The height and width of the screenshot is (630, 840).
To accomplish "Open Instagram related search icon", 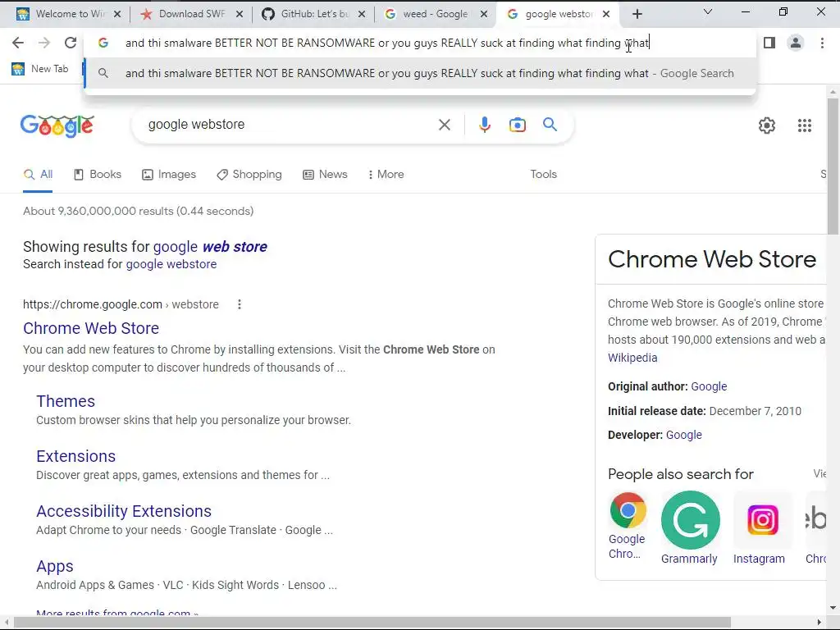I will (762, 520).
